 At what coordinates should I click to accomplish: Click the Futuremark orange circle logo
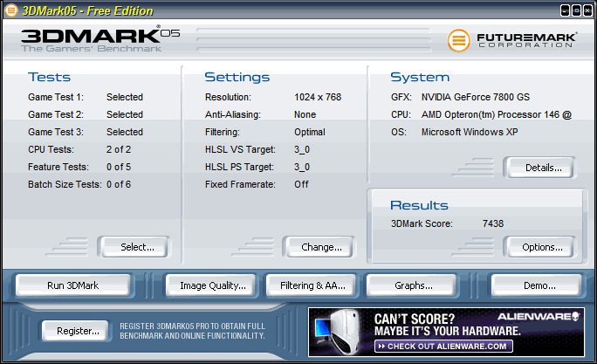click(x=458, y=40)
